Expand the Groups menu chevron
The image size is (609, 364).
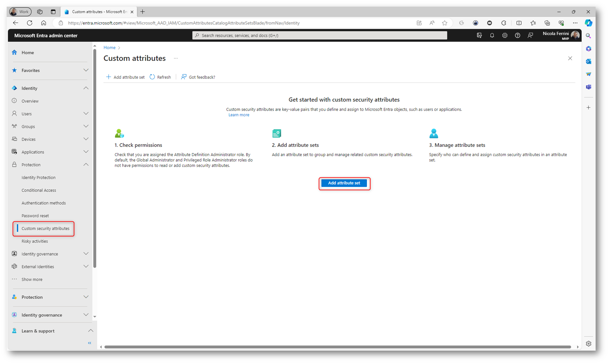(86, 126)
